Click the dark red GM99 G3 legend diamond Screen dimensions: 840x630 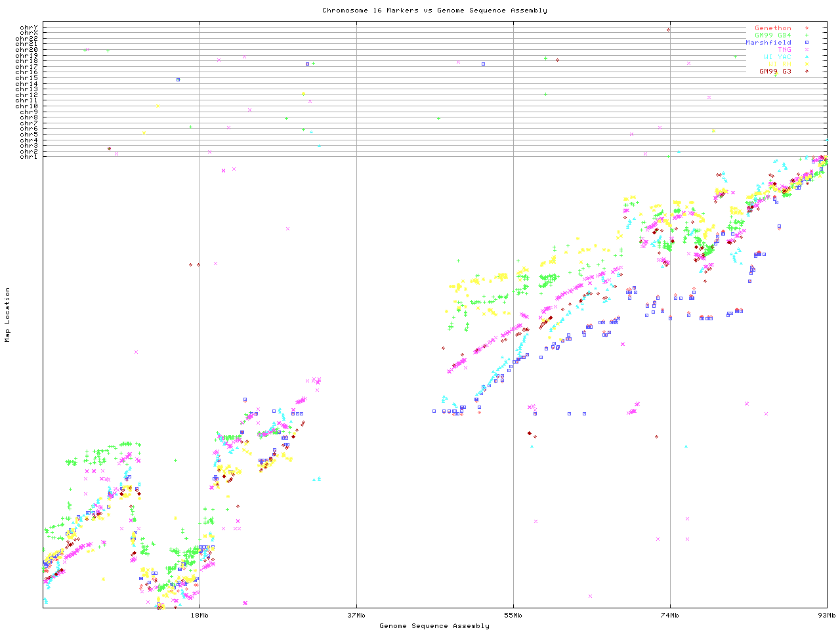click(x=807, y=72)
